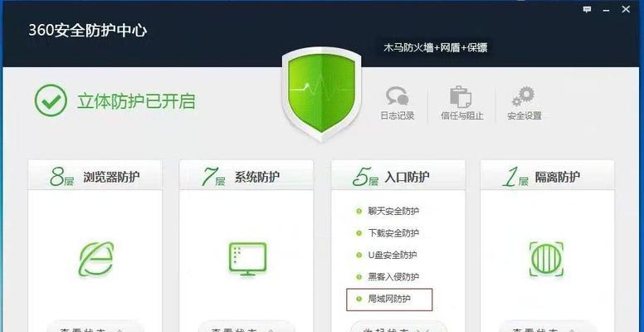The width and height of the screenshot is (644, 332).
Task: Open the 安全设置 gear settings icon
Action: [524, 103]
